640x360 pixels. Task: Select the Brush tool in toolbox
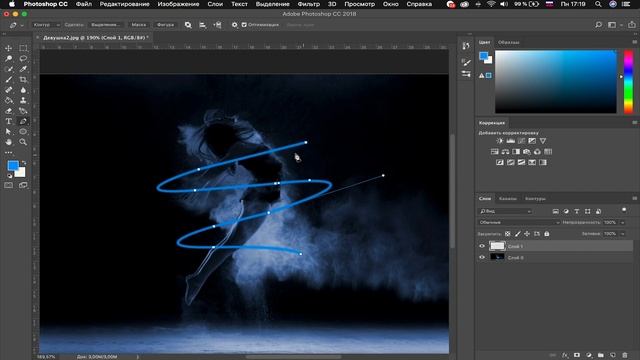(x=9, y=80)
